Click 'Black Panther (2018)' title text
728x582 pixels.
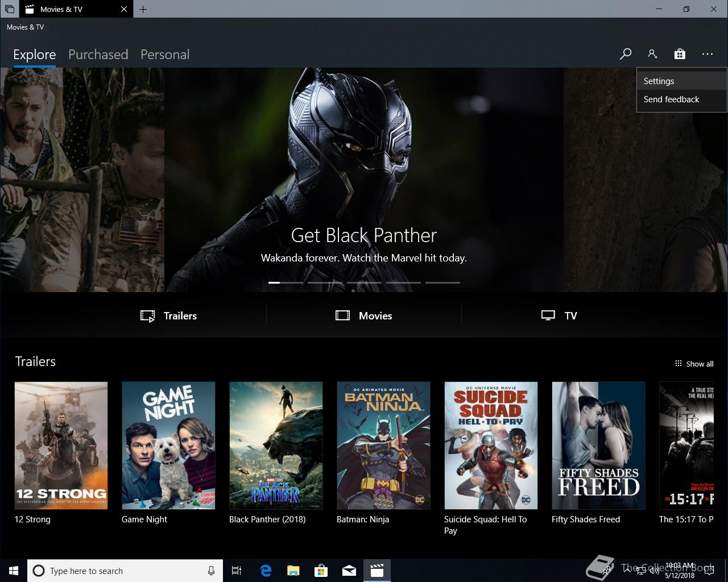click(x=267, y=519)
